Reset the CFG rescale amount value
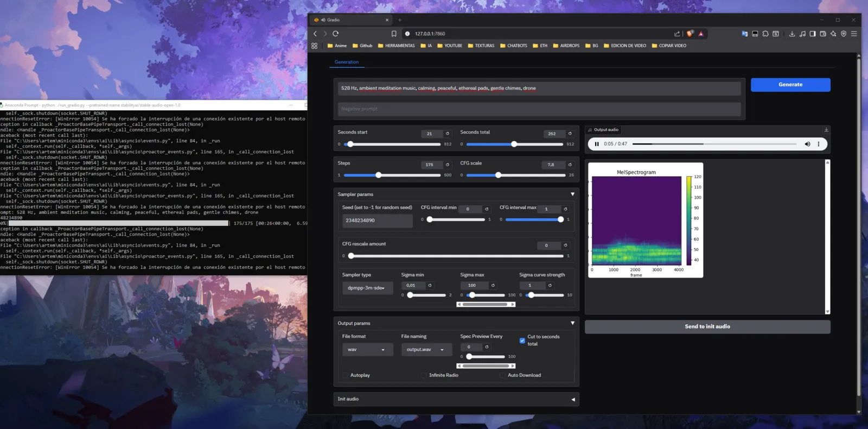This screenshot has width=868, height=429. tap(565, 245)
